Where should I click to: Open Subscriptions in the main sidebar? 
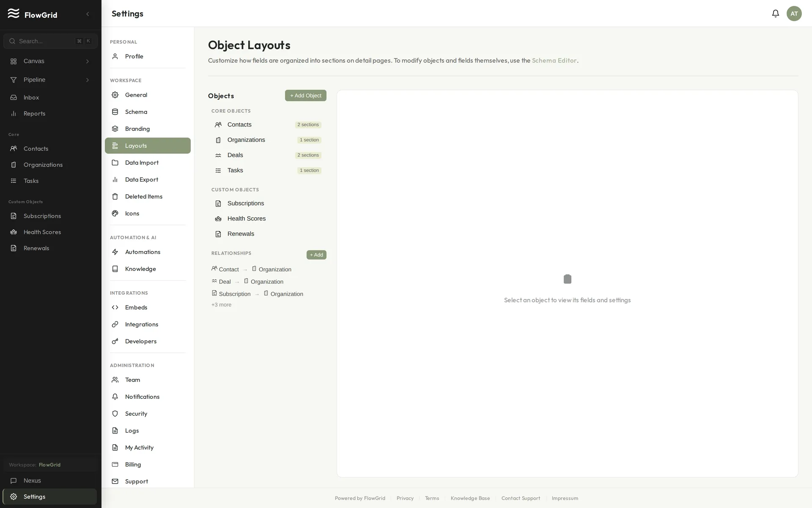pos(50,216)
